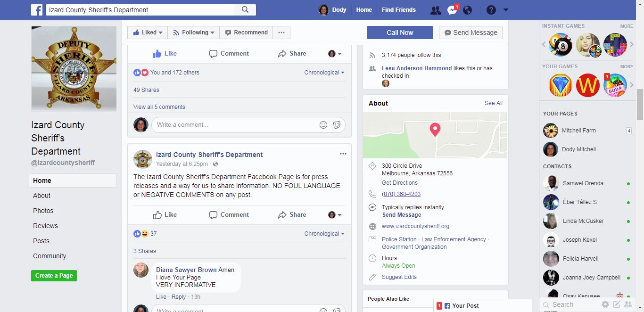Click the search magnifier button
Screen dimensions: 644x312
[x=245, y=10]
